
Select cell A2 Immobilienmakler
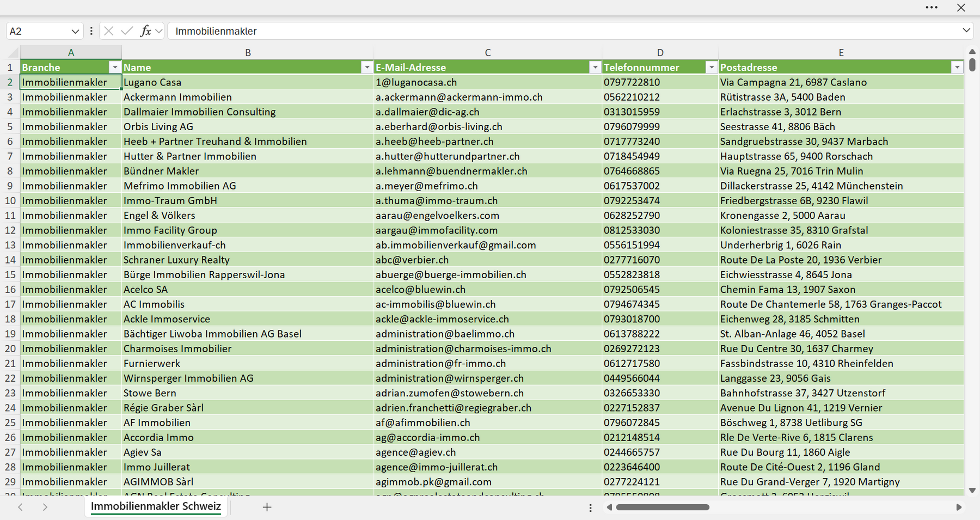point(71,82)
